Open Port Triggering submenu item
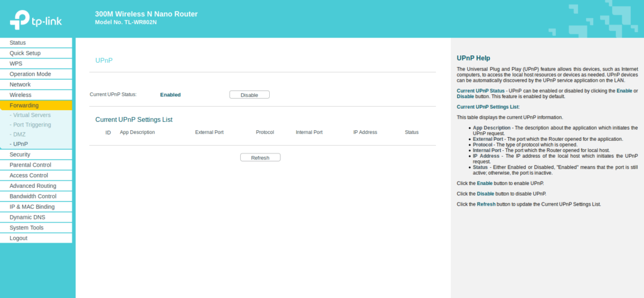This screenshot has width=644, height=298. tap(32, 124)
